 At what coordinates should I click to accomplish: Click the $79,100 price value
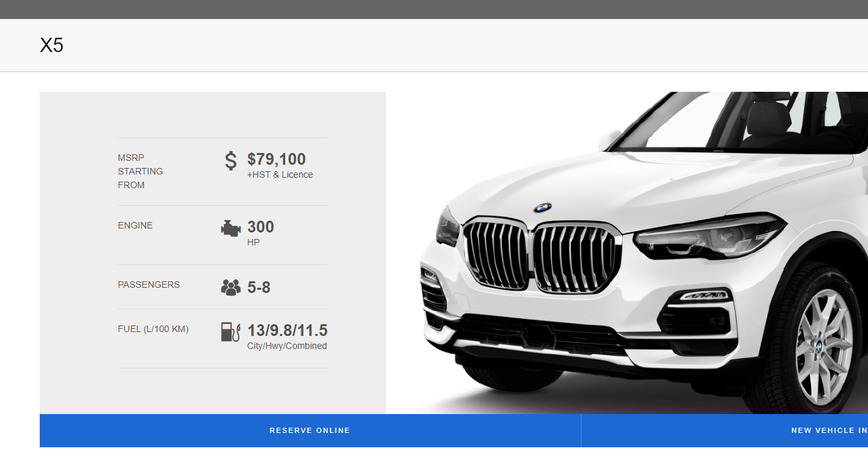tap(276, 159)
